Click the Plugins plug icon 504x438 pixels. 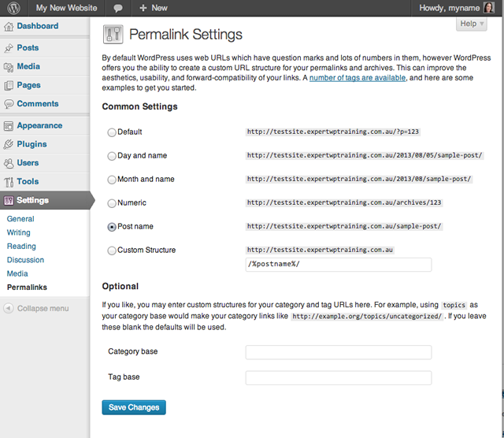(x=9, y=144)
